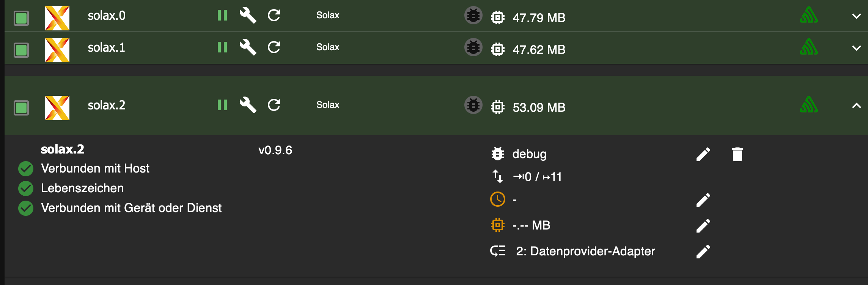The image size is (868, 285).
Task: Click the Sentry icon on solax.1 row
Action: [x=808, y=47]
